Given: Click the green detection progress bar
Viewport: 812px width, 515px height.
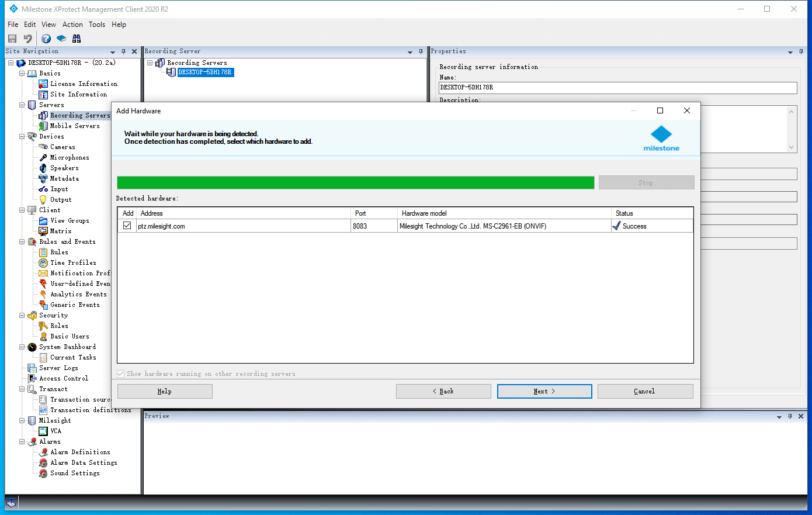Looking at the screenshot, I should click(x=356, y=182).
